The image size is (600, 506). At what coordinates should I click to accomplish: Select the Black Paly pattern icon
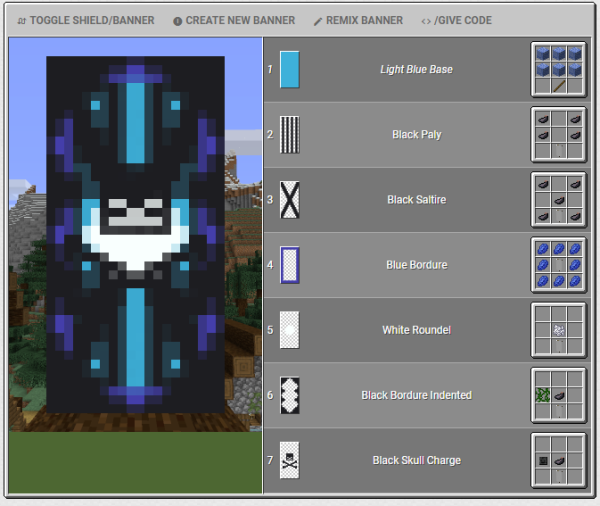click(290, 135)
